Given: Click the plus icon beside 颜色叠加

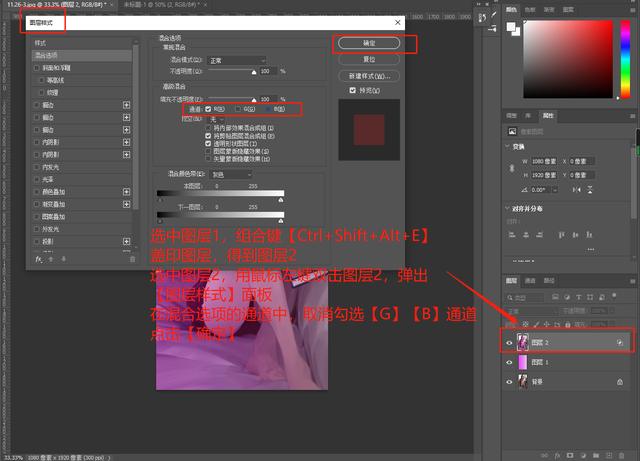Looking at the screenshot, I should pyautogui.click(x=126, y=191).
